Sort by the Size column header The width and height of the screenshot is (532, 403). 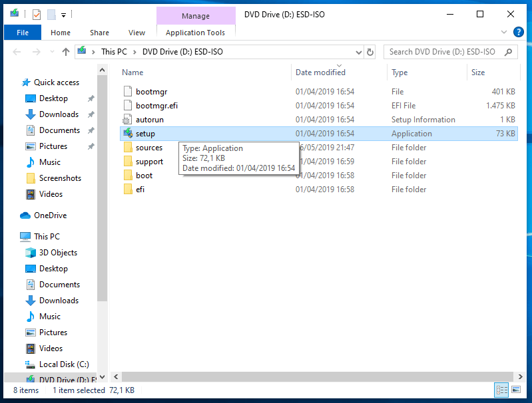[x=478, y=72]
